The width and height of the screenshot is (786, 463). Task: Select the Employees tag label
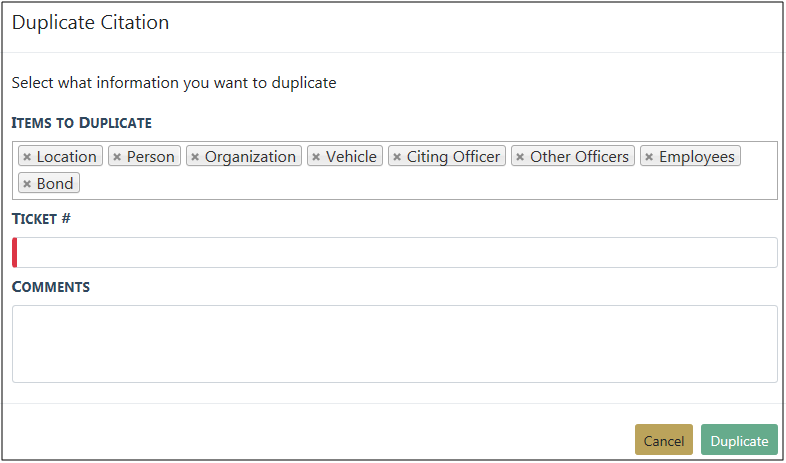click(x=697, y=157)
